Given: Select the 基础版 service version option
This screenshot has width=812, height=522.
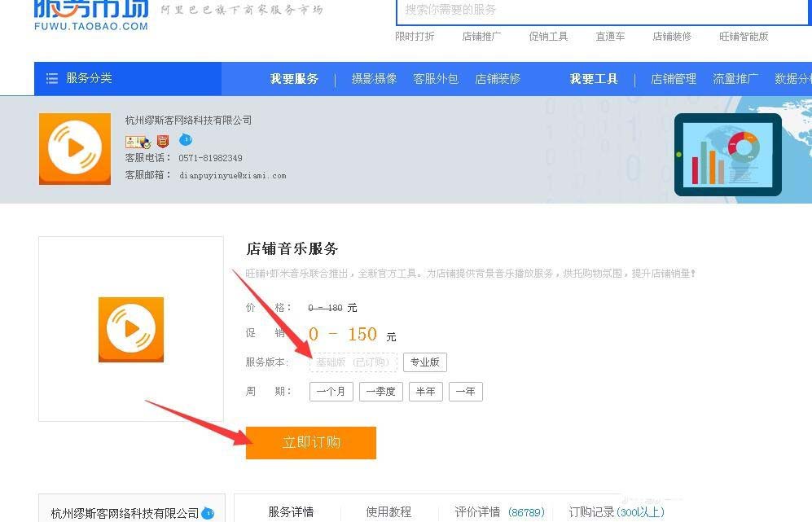Looking at the screenshot, I should click(x=353, y=362).
